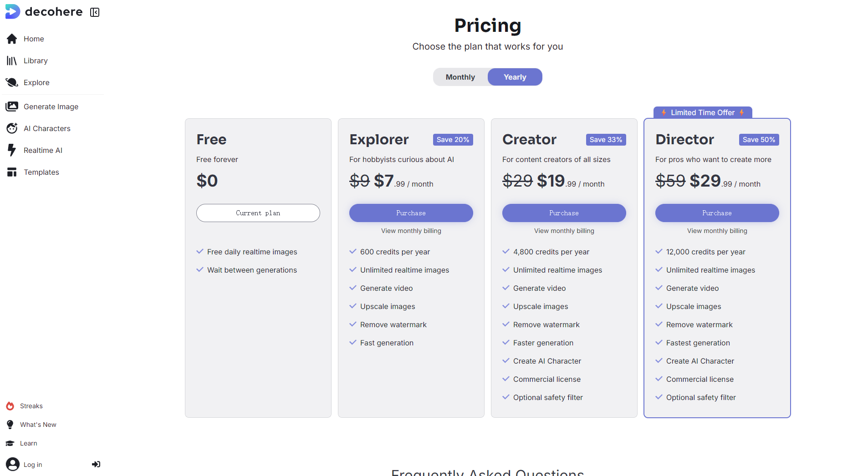Screen dimensions: 868x476
Task: Click the Log in avatar
Action: click(x=13, y=464)
